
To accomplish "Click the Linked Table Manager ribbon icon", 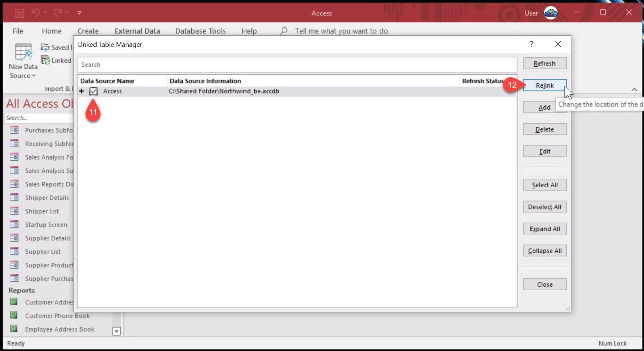I will 45,60.
